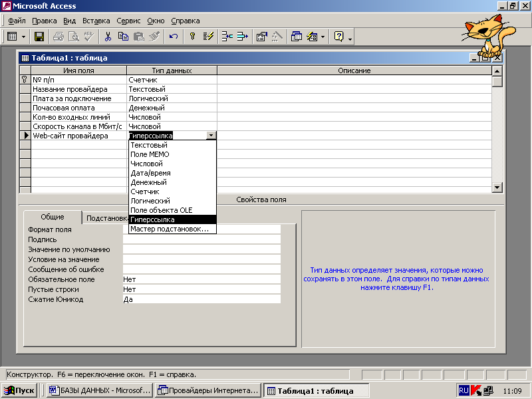
Task: Open the Справка menu
Action: click(x=186, y=21)
